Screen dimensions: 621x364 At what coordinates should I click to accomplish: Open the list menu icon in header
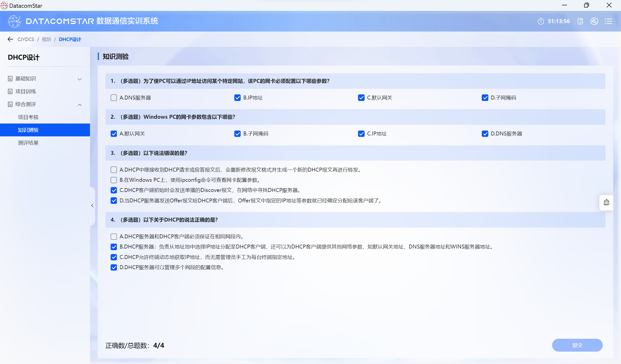608,21
